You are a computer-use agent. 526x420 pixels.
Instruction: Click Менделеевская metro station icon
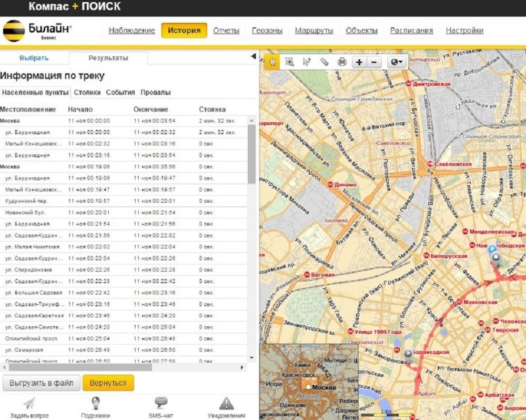[x=466, y=232]
